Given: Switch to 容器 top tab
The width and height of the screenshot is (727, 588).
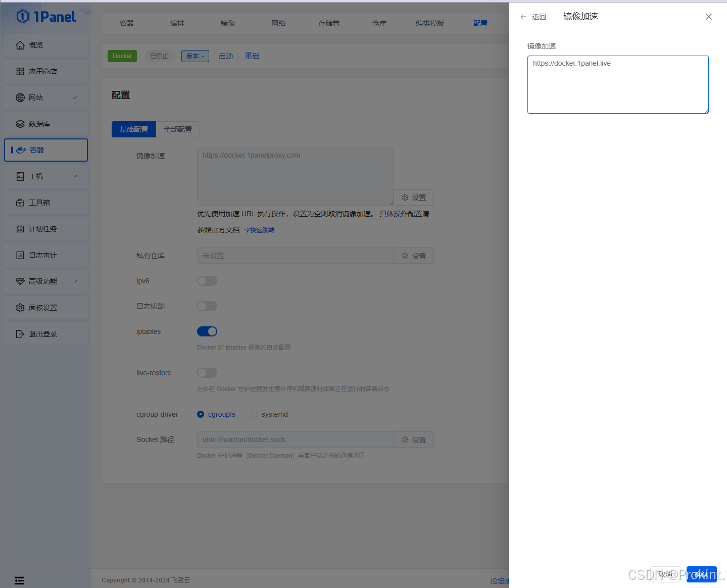Looking at the screenshot, I should (x=127, y=23).
